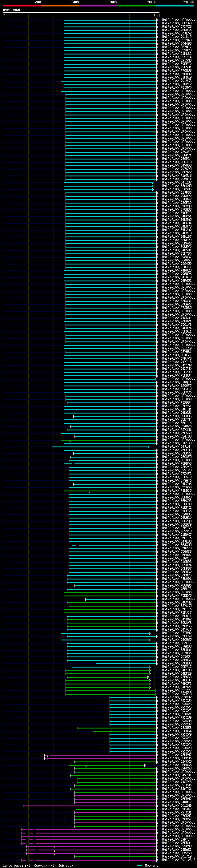Click label UniRef100_B6JXU5
Screen dimensions: 197x868
(176, 545)
